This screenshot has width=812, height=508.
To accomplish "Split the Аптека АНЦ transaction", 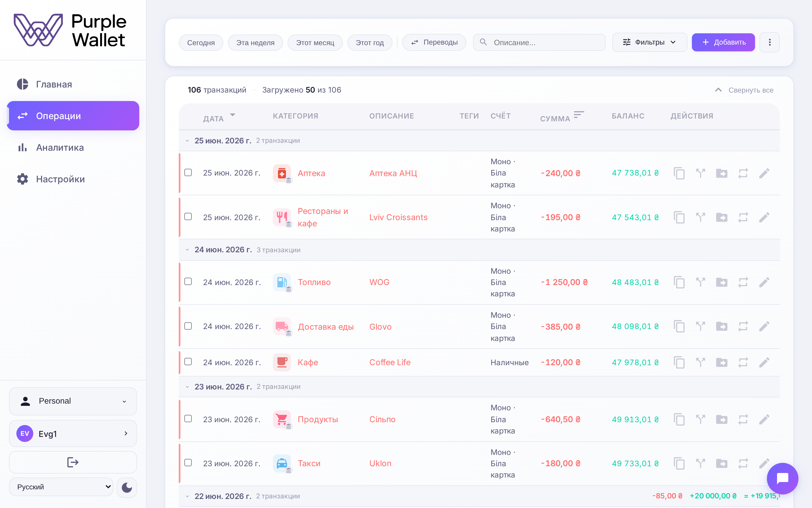I will coord(701,173).
